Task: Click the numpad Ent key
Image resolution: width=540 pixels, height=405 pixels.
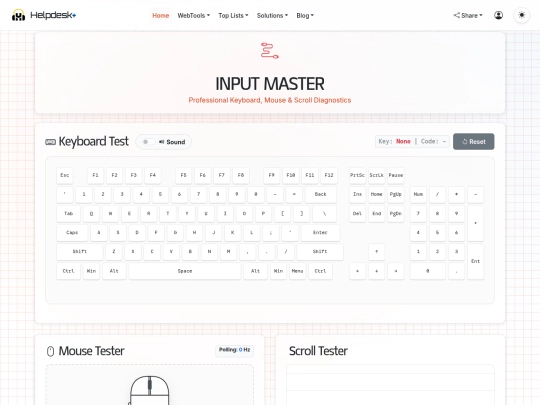Action: (x=476, y=261)
